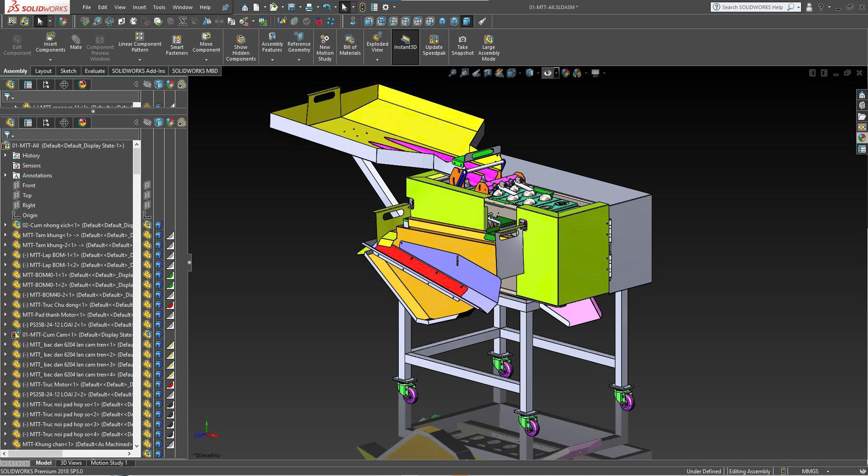Insert Bill of Materials
Screen dimensions: 868x476
[x=350, y=45]
